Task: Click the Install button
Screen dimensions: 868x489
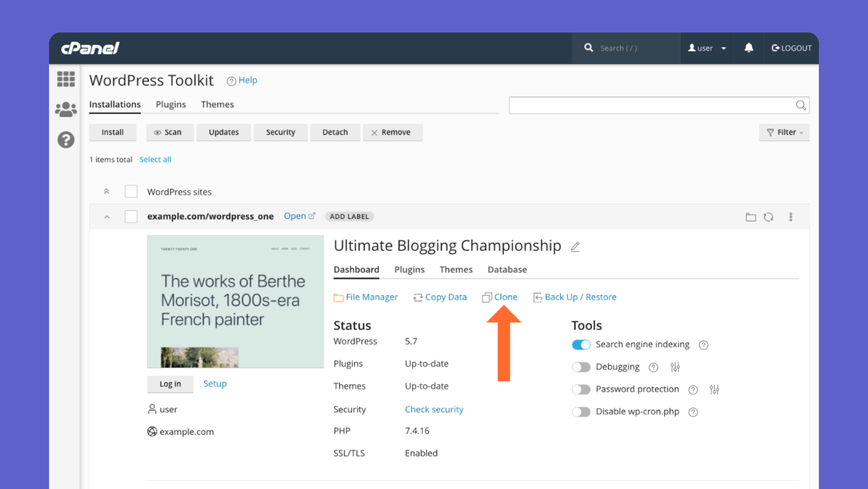Action: point(113,132)
